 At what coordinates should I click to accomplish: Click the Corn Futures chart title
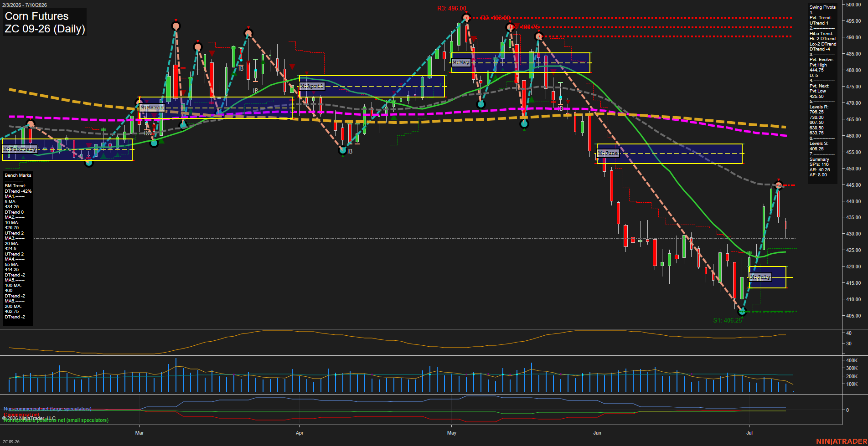pyautogui.click(x=36, y=16)
